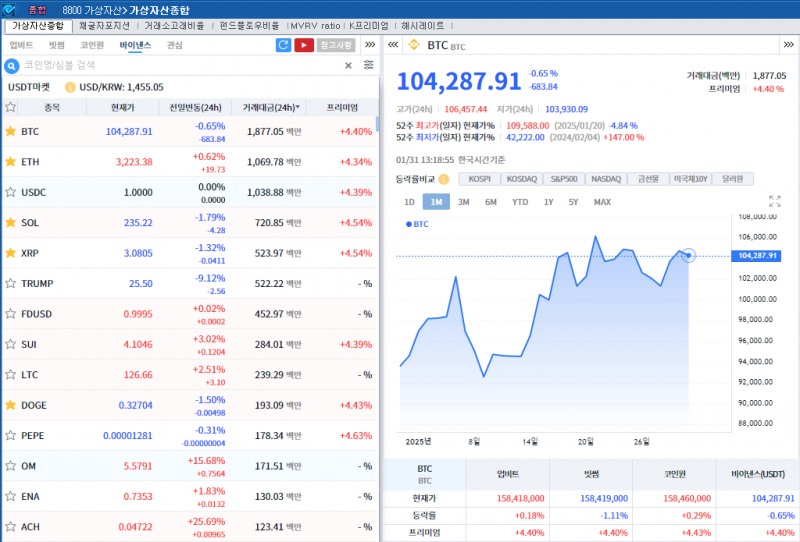Expand detail panel using far-right chevrons
800x542 pixels.
point(789,45)
